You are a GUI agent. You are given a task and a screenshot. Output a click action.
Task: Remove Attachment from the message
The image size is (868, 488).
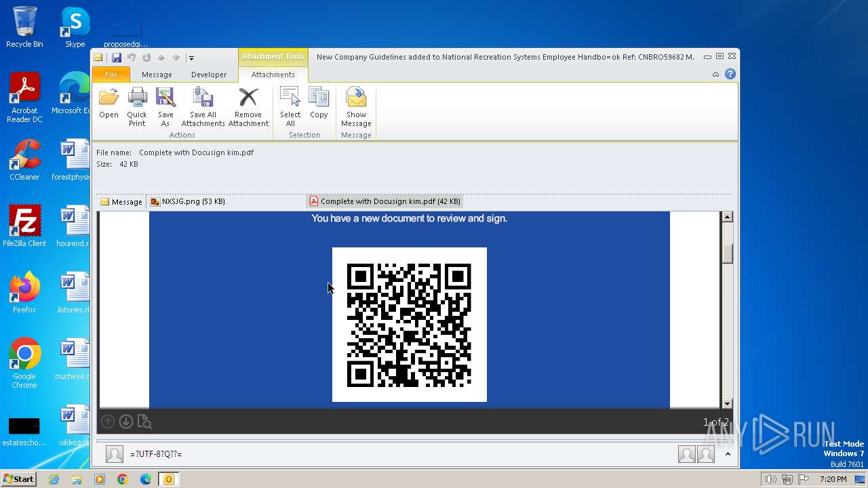coord(248,107)
